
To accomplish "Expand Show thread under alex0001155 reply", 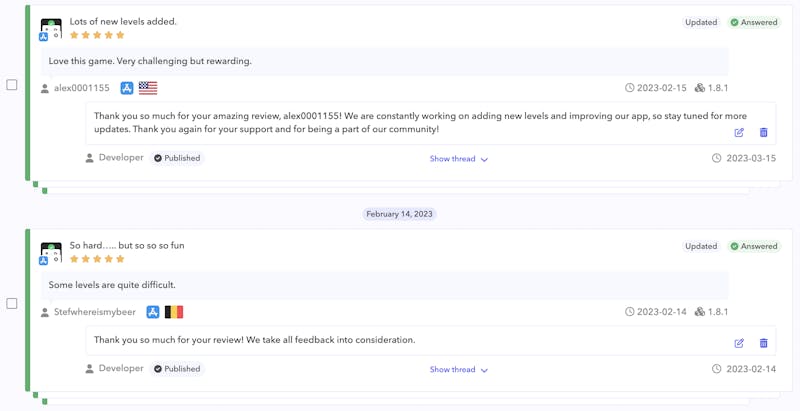I will 459,159.
